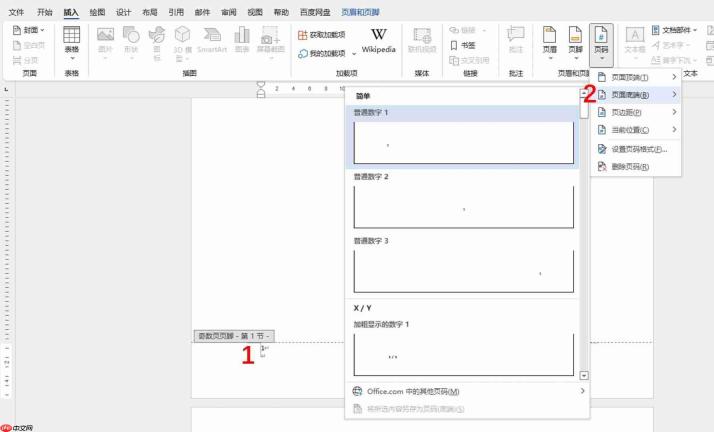This screenshot has height=432, width=714.
Task: Switch to the 审阅 review tab
Action: pyautogui.click(x=229, y=12)
